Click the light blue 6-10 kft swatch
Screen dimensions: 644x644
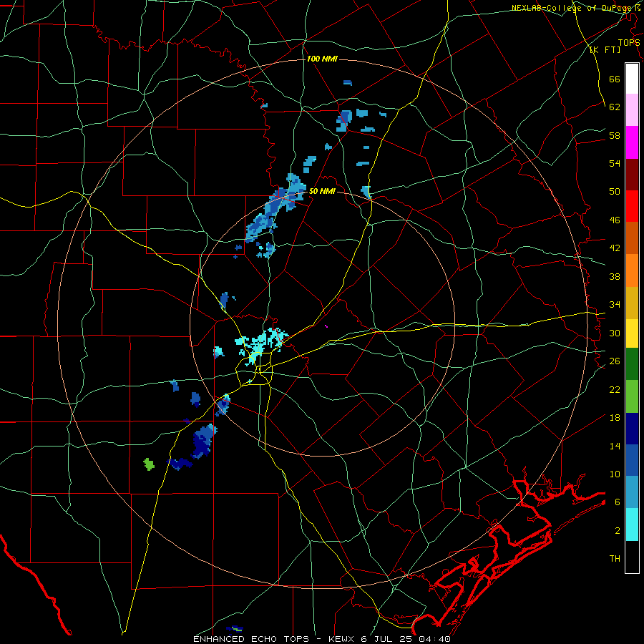point(632,492)
